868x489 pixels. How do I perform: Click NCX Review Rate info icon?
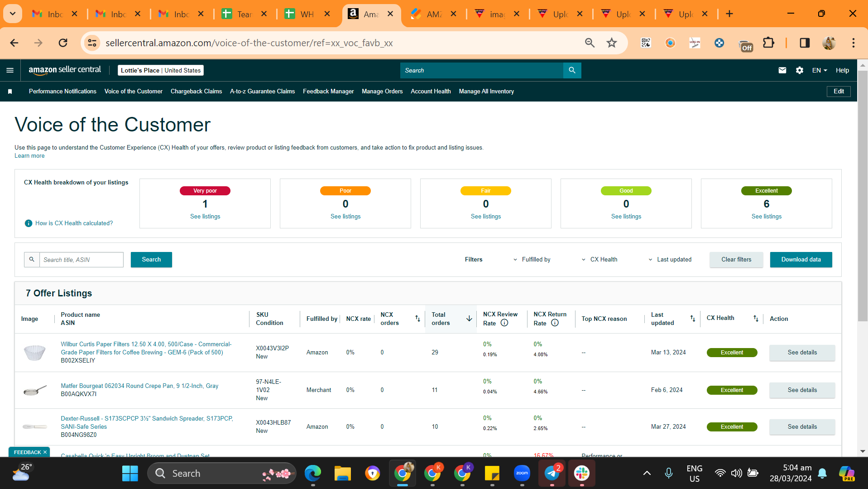point(504,323)
